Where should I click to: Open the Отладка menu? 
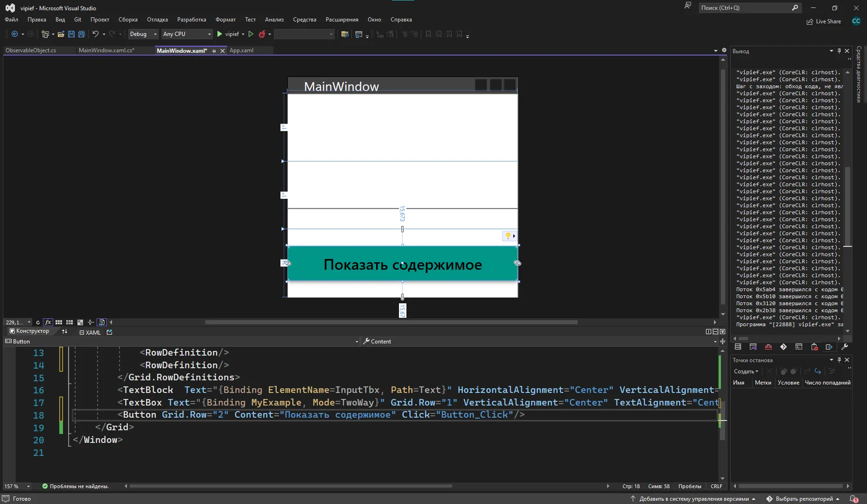point(157,20)
